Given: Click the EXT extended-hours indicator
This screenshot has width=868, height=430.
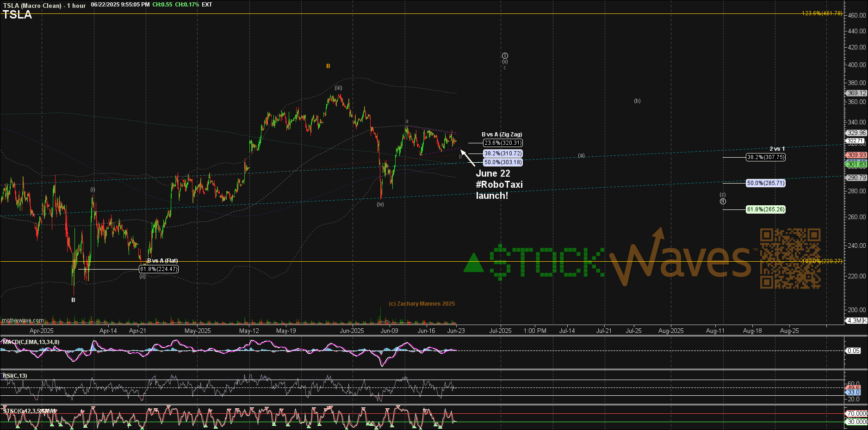Looking at the screenshot, I should (207, 5).
